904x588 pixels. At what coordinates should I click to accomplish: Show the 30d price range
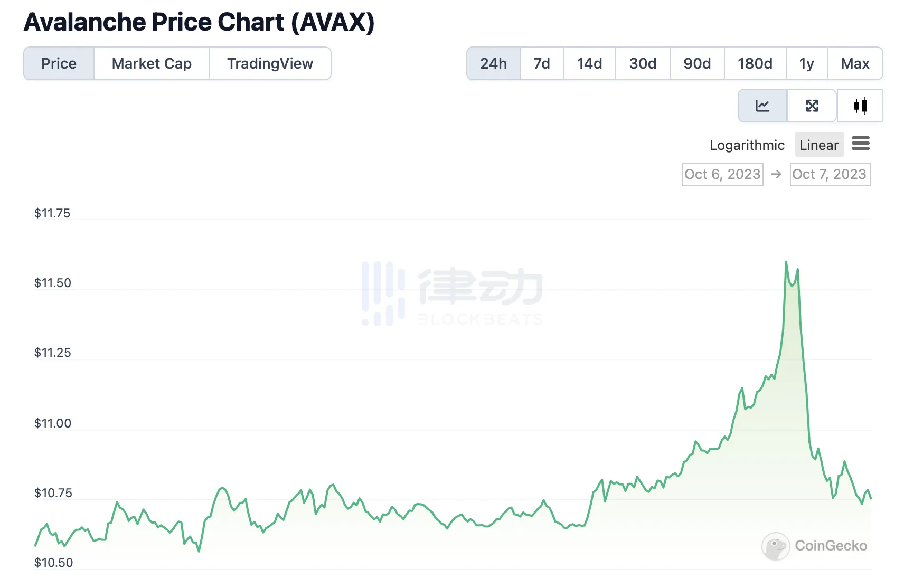[643, 63]
